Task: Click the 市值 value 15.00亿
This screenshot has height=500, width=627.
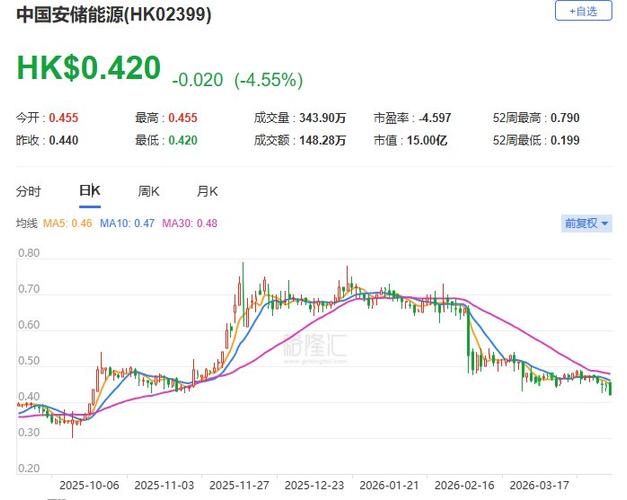Action: pos(427,140)
